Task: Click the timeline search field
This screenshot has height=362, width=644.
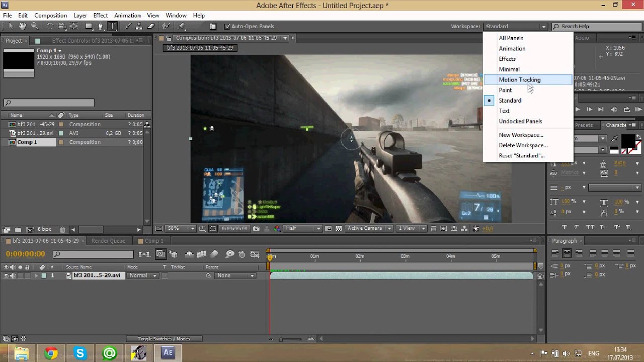Action: [x=93, y=254]
